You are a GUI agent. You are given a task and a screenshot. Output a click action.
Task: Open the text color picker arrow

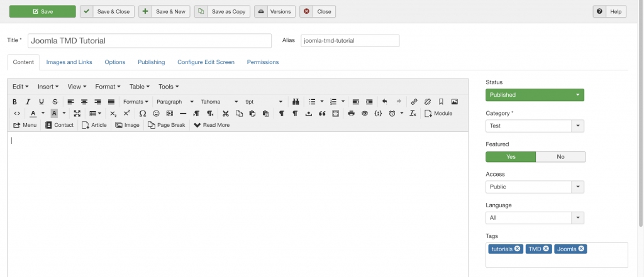point(43,114)
